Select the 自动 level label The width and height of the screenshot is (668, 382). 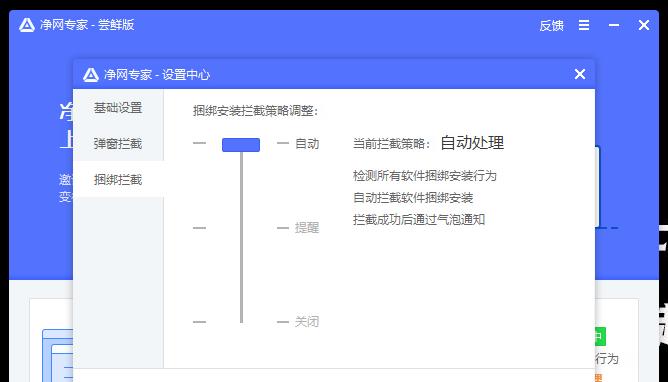coord(307,144)
